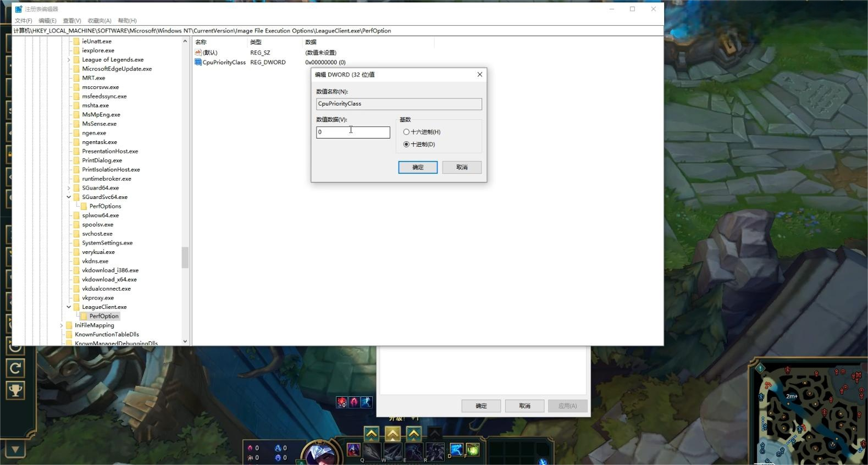Click the circular arrow refresh icon in sidebar
Image resolution: width=868 pixels, height=465 pixels.
click(15, 368)
